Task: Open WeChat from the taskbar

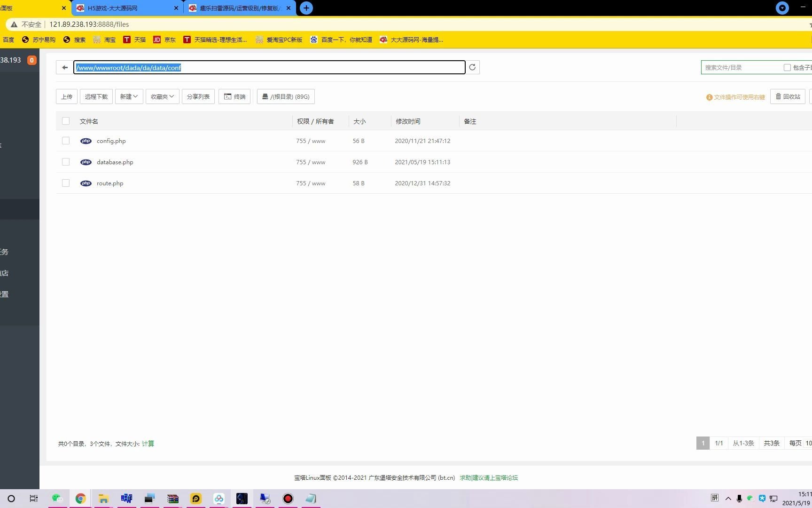Action: click(57, 499)
